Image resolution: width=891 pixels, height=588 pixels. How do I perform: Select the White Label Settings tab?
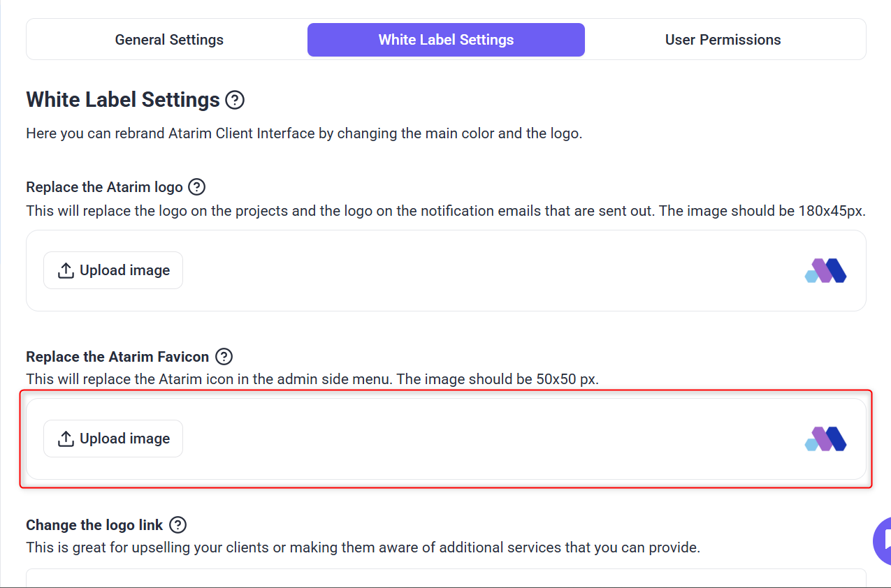446,40
